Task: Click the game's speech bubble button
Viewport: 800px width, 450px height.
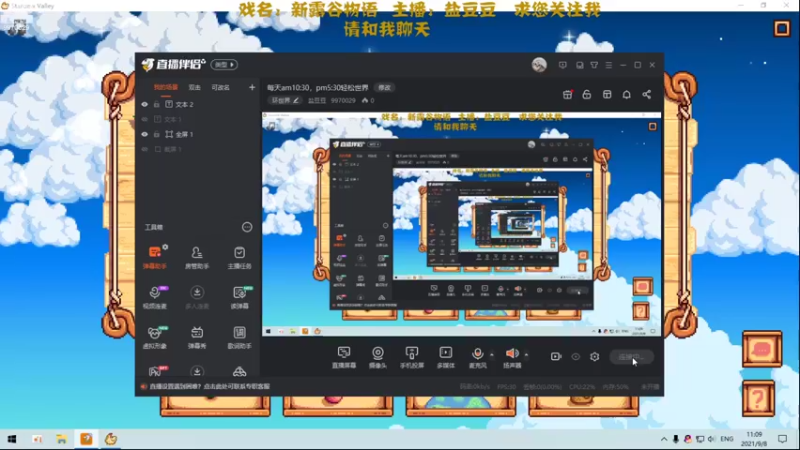Action: tap(762, 349)
